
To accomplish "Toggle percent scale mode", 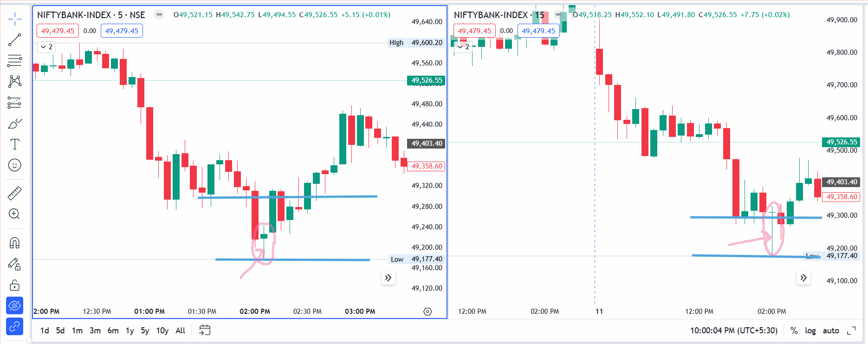I will pyautogui.click(x=794, y=331).
